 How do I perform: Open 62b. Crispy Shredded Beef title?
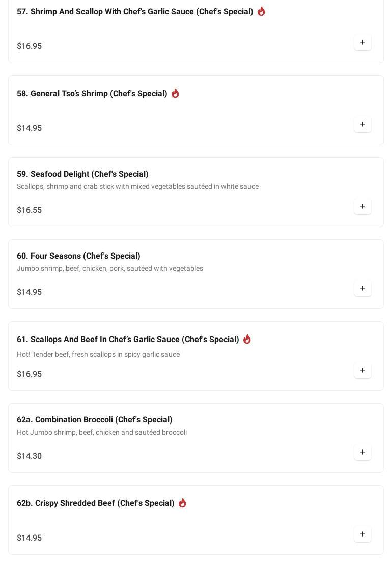click(96, 503)
